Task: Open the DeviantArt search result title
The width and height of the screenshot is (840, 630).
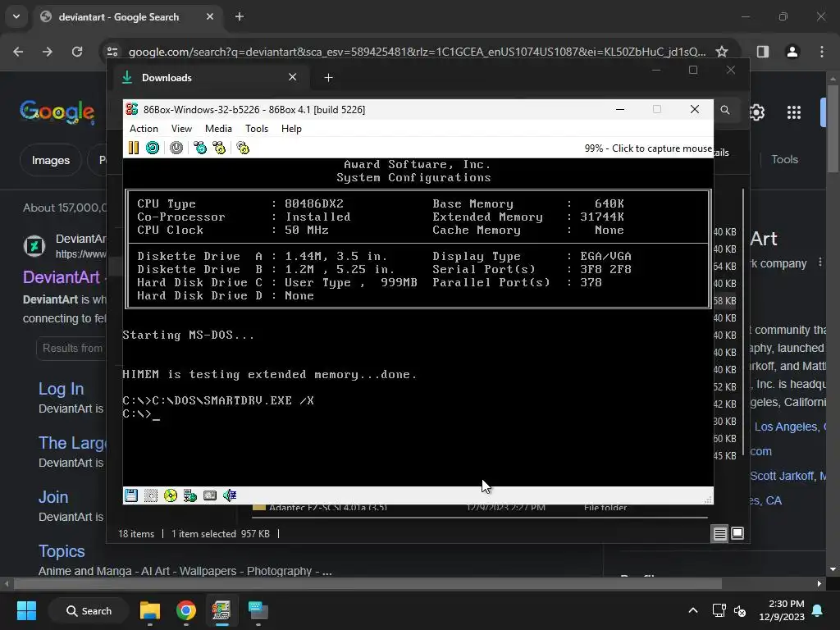Action: point(61,277)
